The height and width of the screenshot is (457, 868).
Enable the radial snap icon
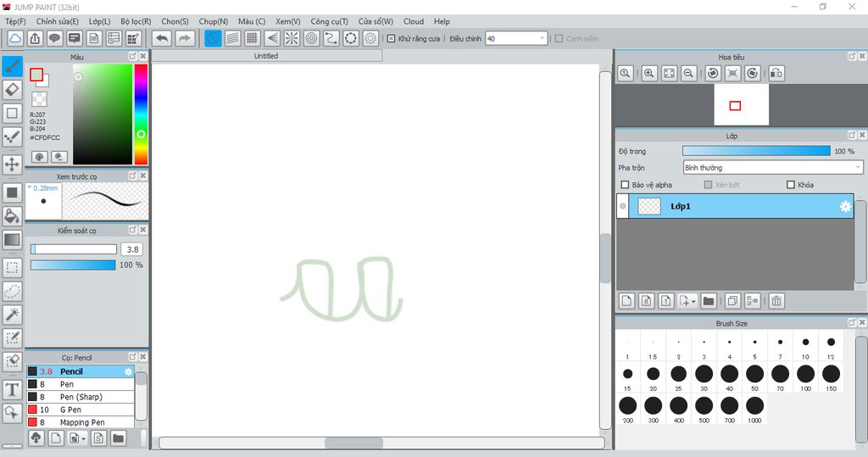click(292, 38)
